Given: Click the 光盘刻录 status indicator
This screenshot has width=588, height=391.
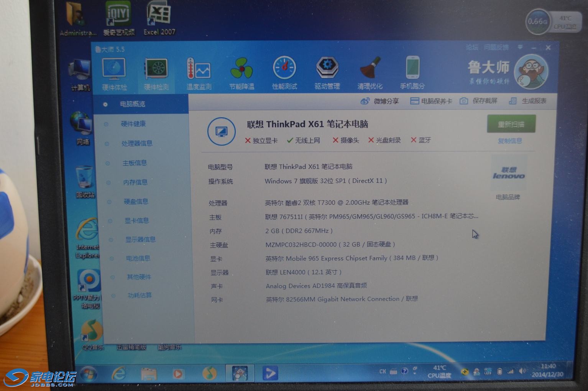Looking at the screenshot, I should [x=384, y=140].
